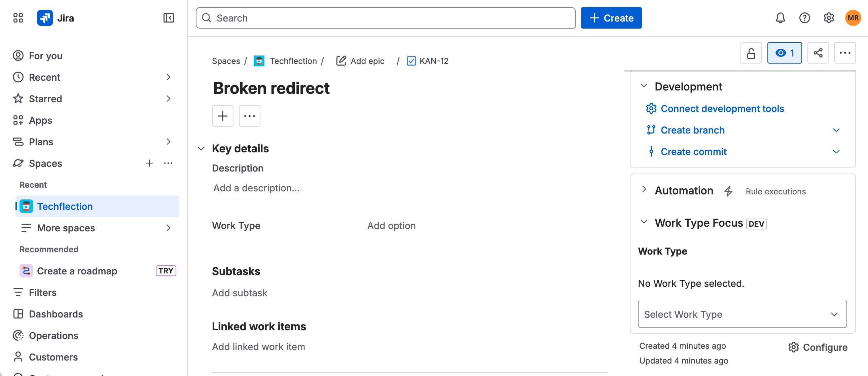The width and height of the screenshot is (868, 376).
Task: Click the Techflection icon in breadcrumb
Action: (x=259, y=61)
